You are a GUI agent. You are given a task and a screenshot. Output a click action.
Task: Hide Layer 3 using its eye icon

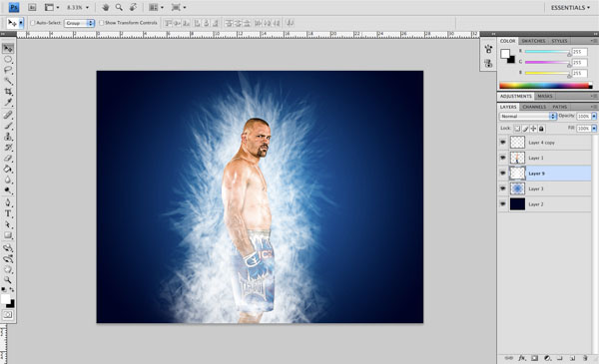[503, 188]
